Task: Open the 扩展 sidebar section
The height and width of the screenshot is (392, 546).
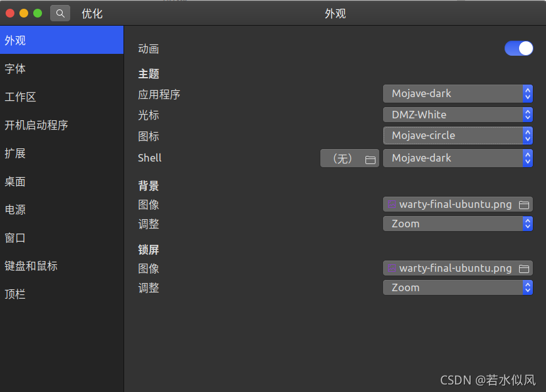Action: pyautogui.click(x=16, y=153)
